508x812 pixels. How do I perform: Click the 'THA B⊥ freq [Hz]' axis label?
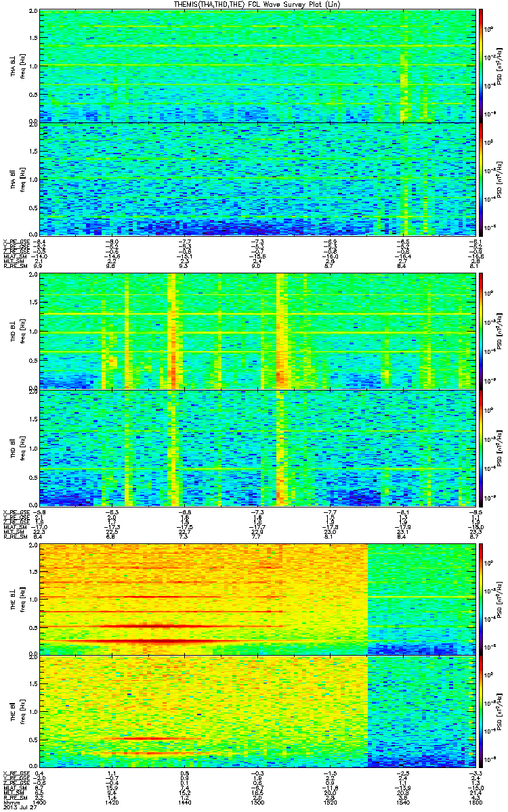pyautogui.click(x=16, y=66)
